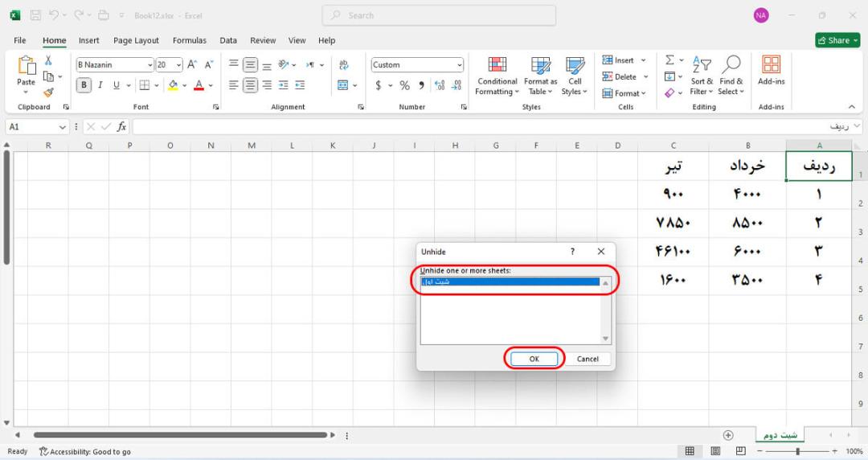This screenshot has height=460, width=868.
Task: Toggle bold formatting
Action: click(84, 84)
